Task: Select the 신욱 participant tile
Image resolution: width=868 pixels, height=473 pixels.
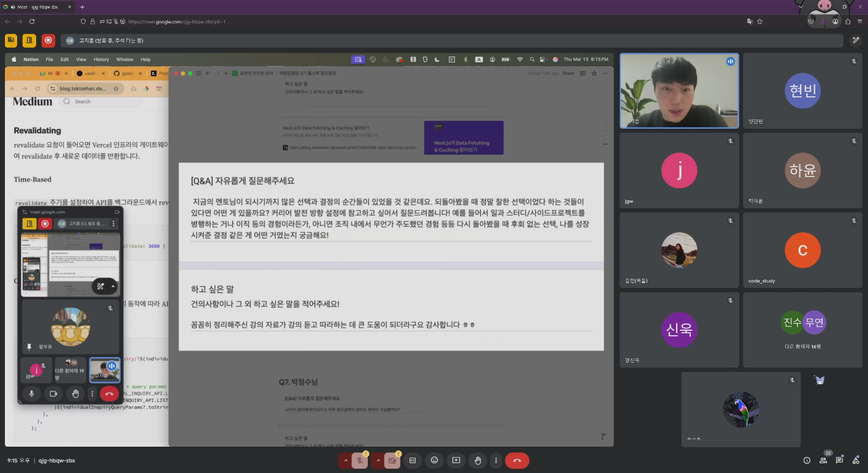Action: point(679,329)
